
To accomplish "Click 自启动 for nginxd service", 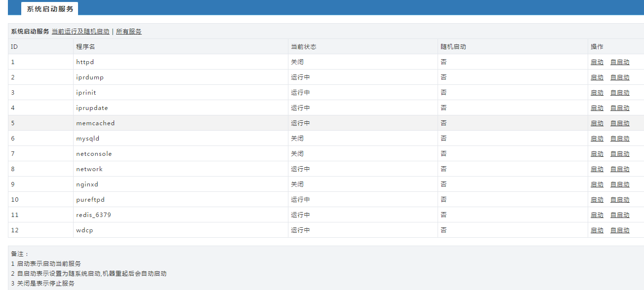I will (x=620, y=184).
